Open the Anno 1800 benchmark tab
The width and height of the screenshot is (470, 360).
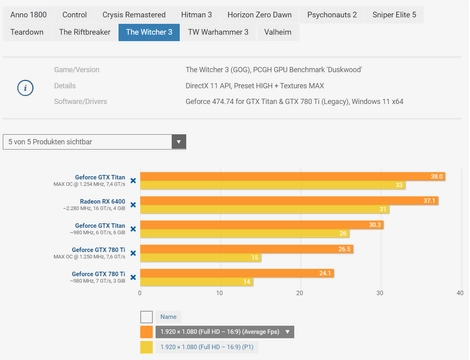28,15
